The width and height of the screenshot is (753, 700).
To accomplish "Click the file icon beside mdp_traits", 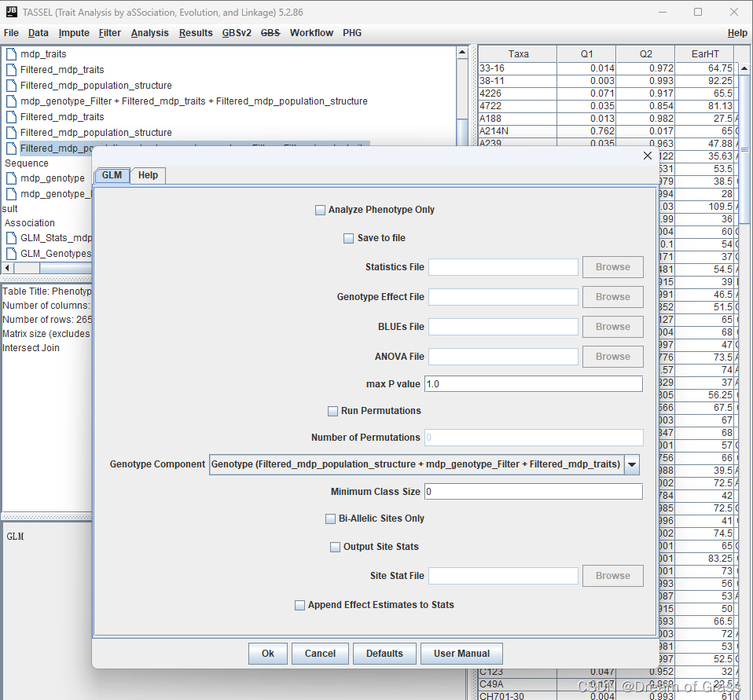I will click(x=12, y=53).
